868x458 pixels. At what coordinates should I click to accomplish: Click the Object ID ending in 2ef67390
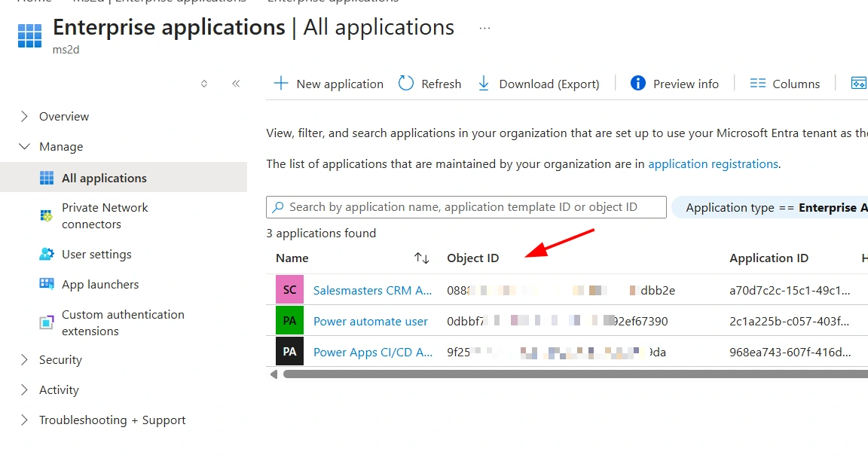pos(558,321)
